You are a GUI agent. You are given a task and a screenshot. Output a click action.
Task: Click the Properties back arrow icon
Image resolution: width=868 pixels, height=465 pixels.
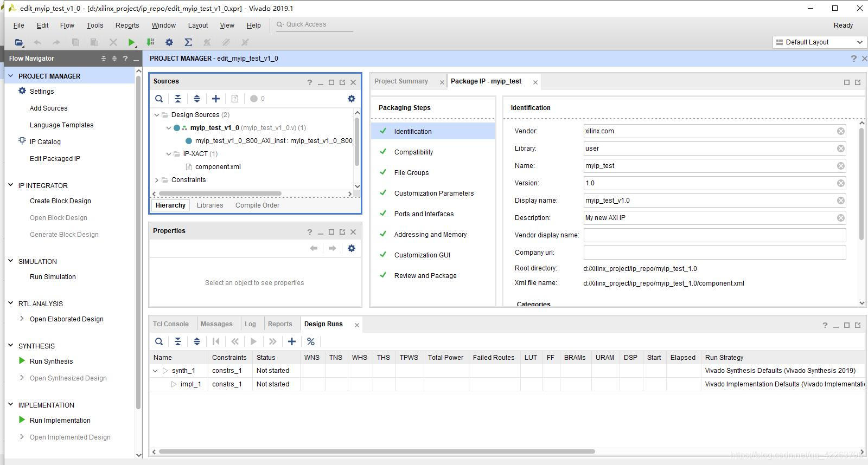pos(314,248)
